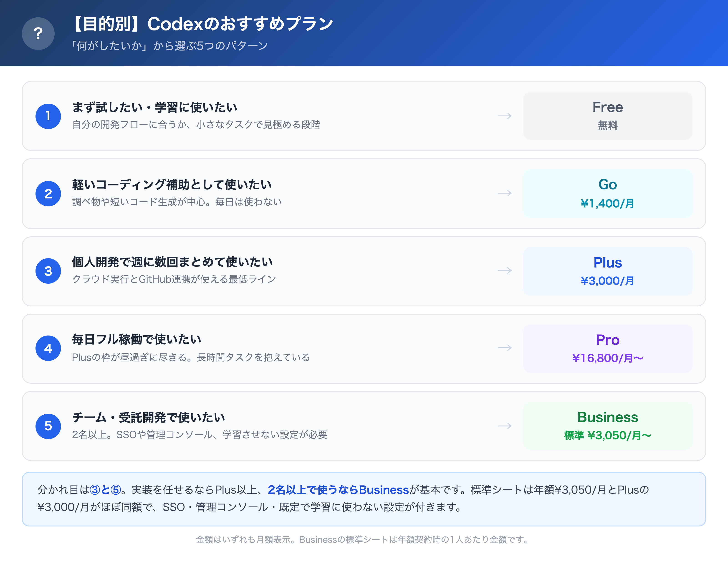Viewport: 728px width, 561px height.
Task: Click the arrow pointing to Pro plan
Action: pos(505,348)
